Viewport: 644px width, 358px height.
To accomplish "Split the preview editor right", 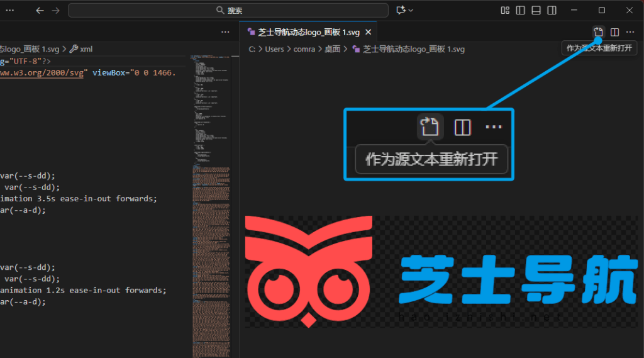I will (x=615, y=32).
